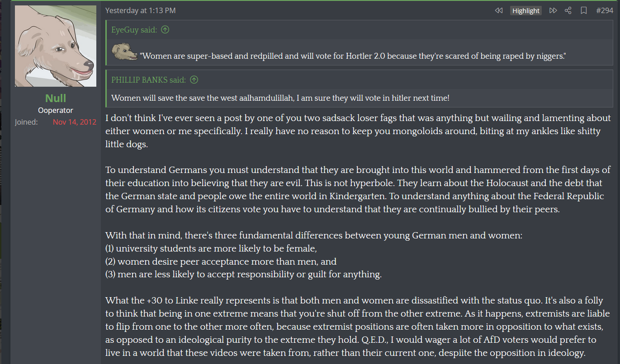Click the 'Ooperator' user title

(x=56, y=110)
